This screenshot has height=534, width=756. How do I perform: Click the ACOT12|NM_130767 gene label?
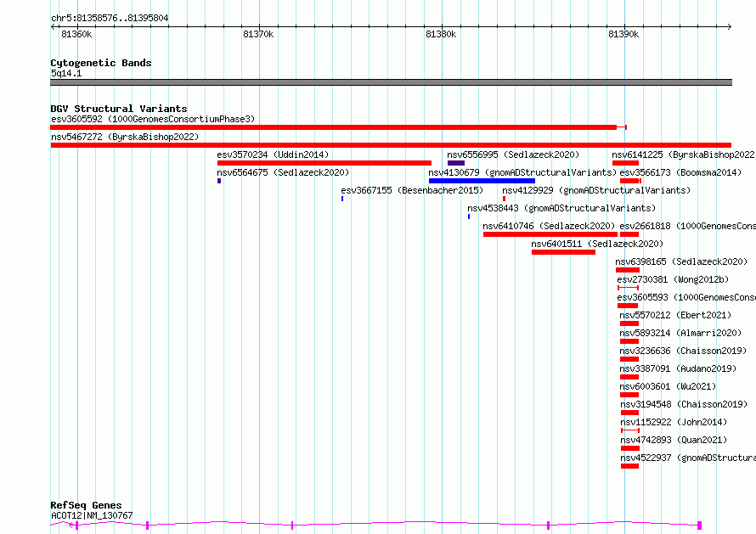coord(92,515)
